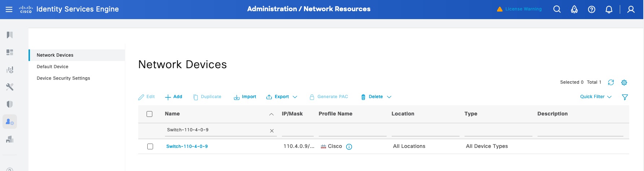The width and height of the screenshot is (644, 171).
Task: Click the filter funnel icon
Action: click(625, 97)
